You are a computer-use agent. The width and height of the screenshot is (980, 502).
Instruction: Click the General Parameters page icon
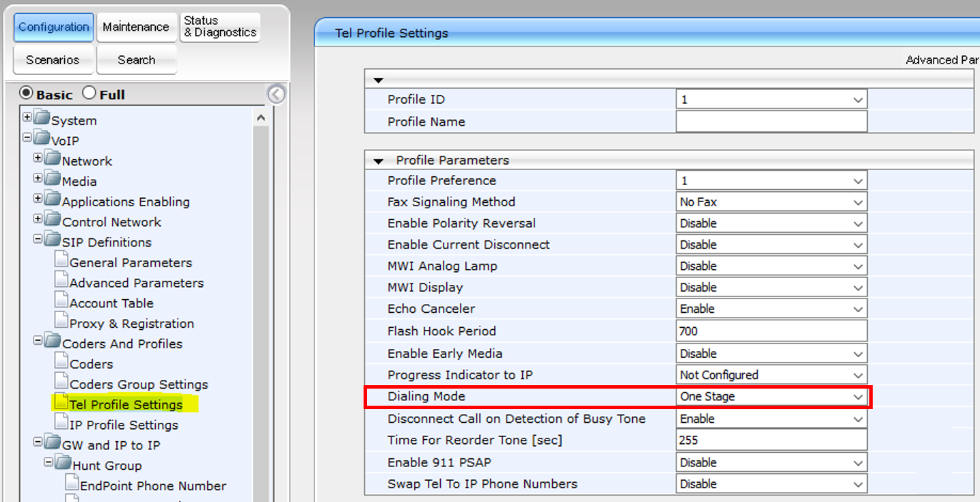pyautogui.click(x=62, y=261)
